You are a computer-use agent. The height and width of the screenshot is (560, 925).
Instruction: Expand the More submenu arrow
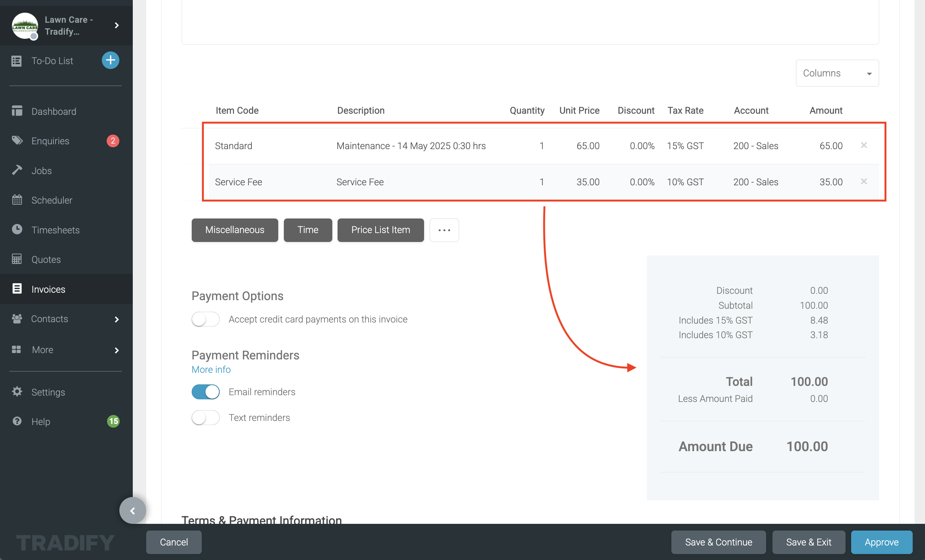pyautogui.click(x=117, y=350)
